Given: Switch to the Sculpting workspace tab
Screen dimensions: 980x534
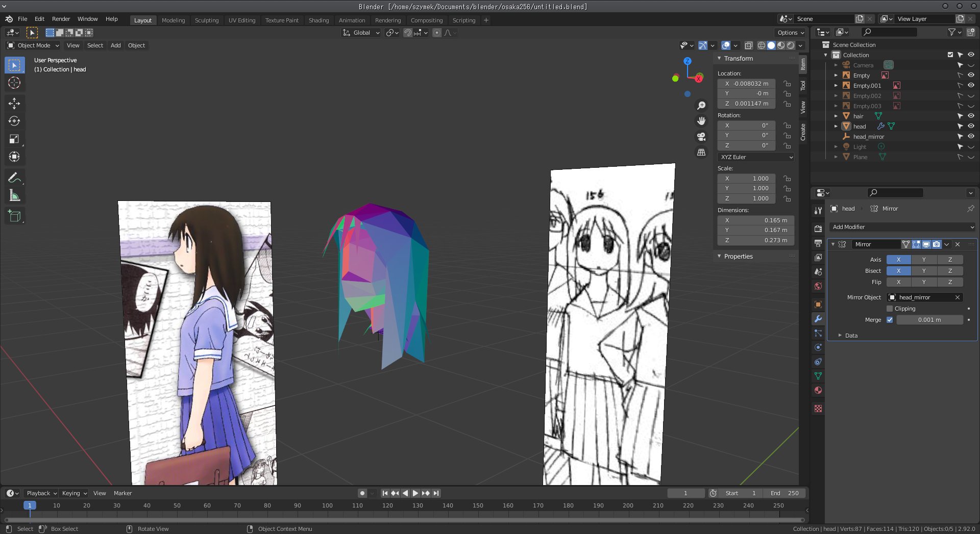Looking at the screenshot, I should click(x=206, y=20).
